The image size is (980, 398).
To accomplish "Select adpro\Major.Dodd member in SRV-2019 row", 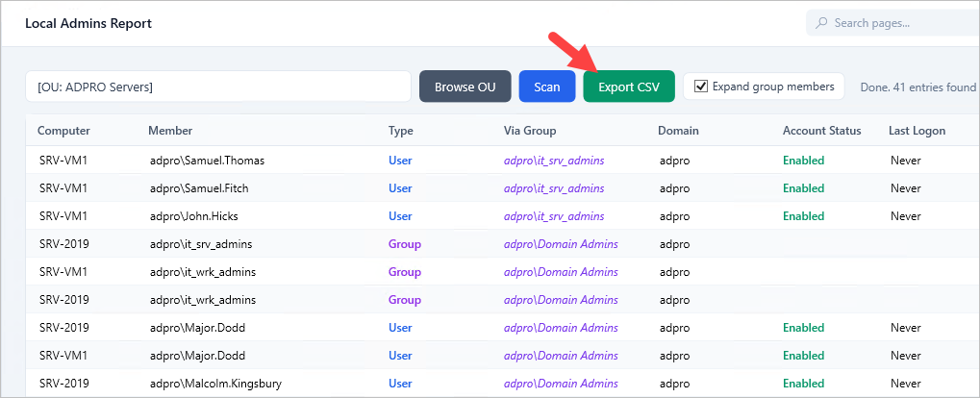I will 197,328.
